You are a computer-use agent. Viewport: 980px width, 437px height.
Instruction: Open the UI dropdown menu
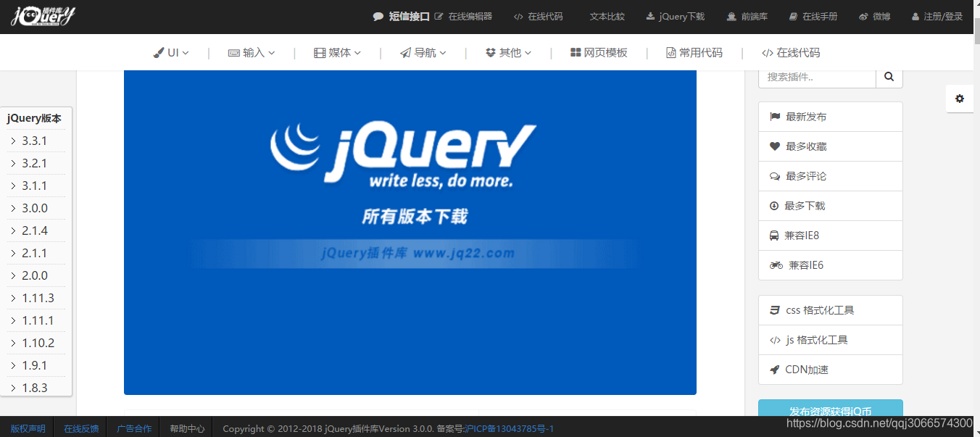[x=171, y=53]
